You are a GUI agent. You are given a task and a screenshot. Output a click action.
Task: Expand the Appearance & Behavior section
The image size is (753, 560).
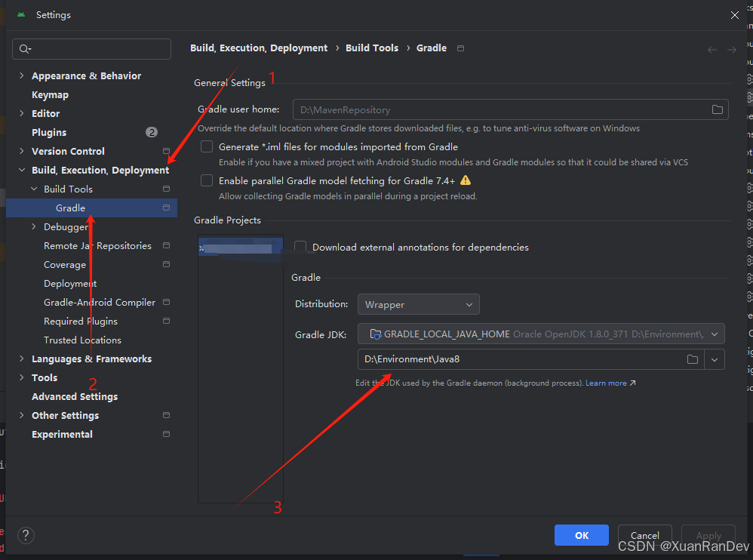tap(22, 76)
